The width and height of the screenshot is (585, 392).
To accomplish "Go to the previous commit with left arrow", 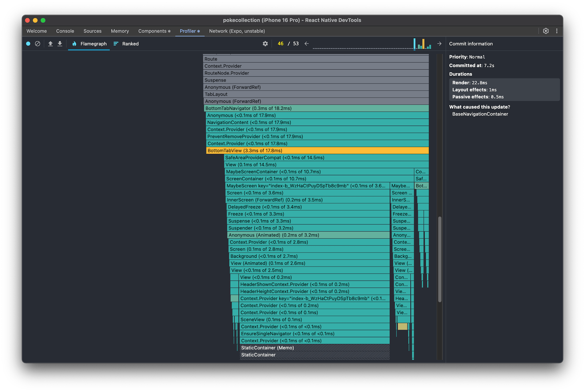I will pos(306,43).
